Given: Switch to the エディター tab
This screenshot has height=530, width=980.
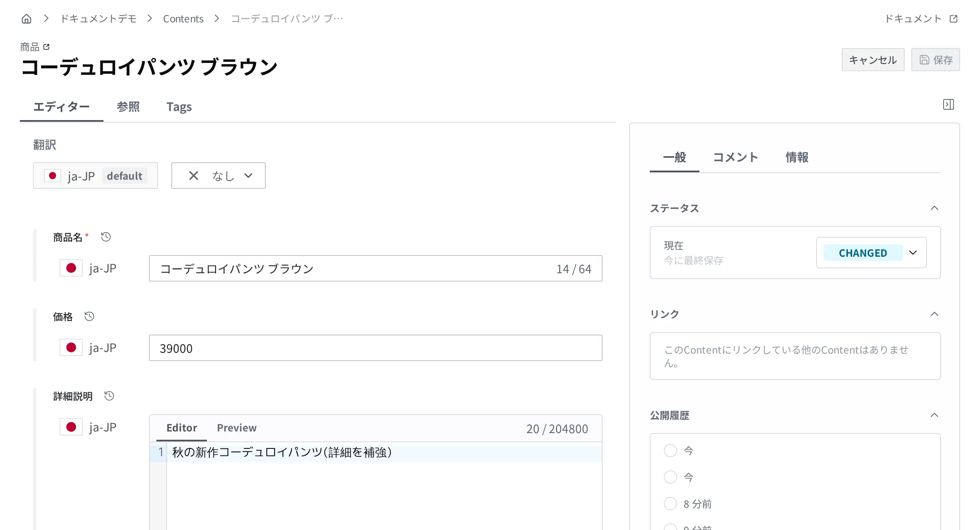Looking at the screenshot, I should pyautogui.click(x=62, y=107).
